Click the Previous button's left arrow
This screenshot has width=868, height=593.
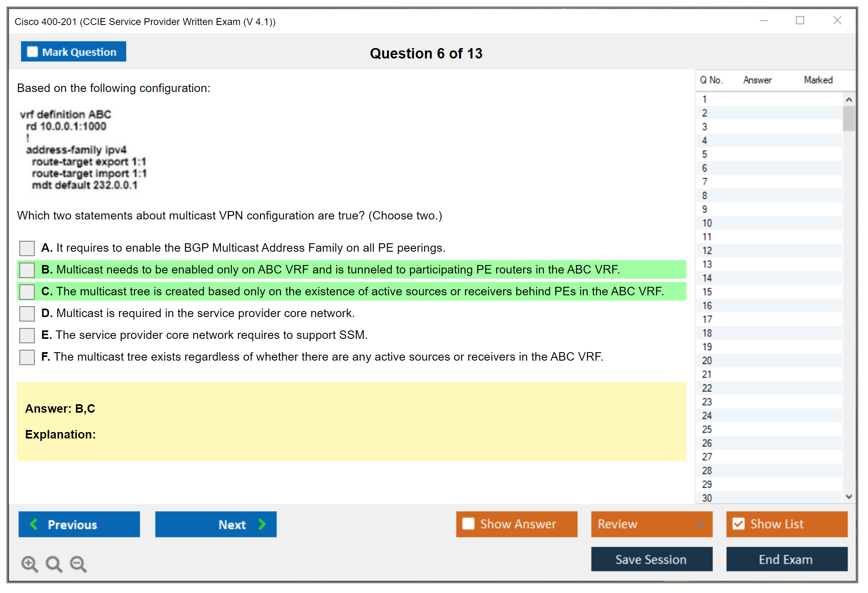(x=34, y=524)
